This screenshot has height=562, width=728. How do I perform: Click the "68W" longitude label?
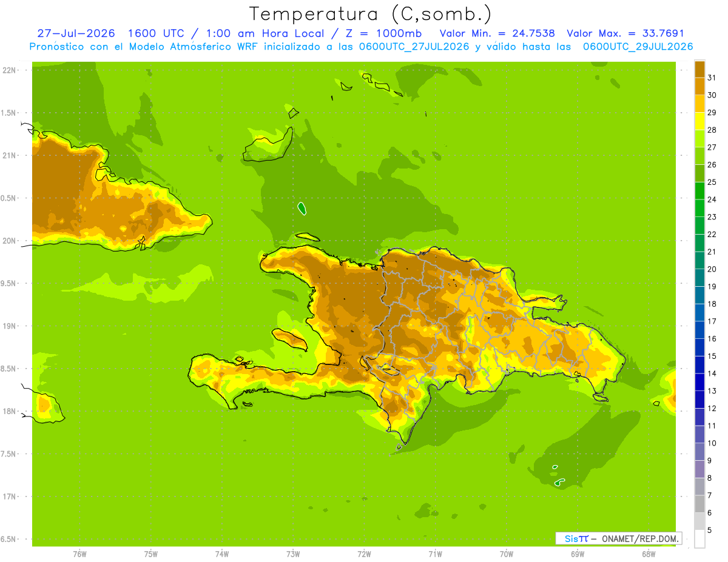pos(648,554)
